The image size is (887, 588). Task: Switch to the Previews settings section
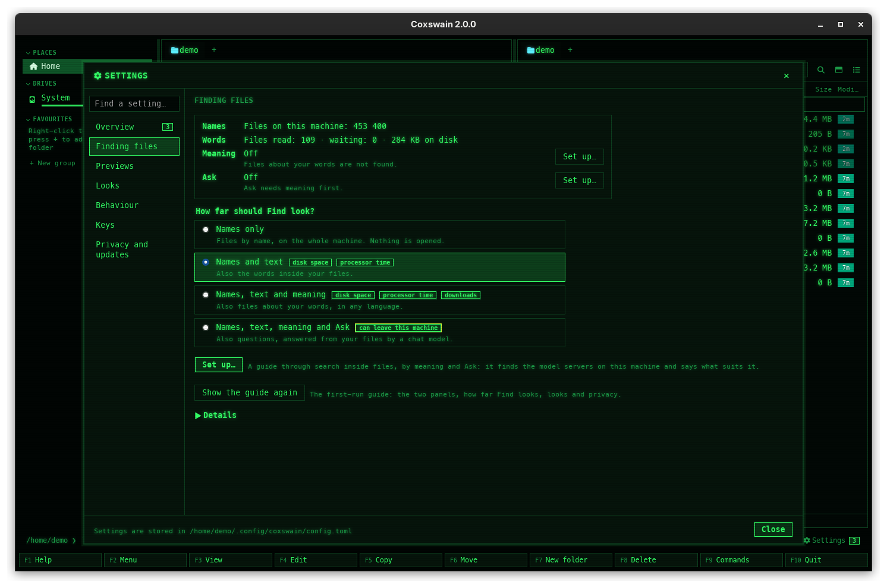134,166
